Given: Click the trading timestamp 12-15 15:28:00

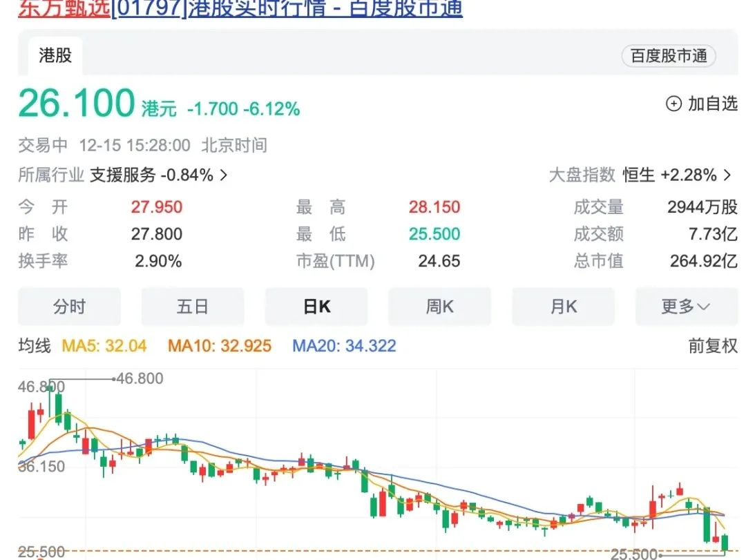Looking at the screenshot, I should point(135,146).
